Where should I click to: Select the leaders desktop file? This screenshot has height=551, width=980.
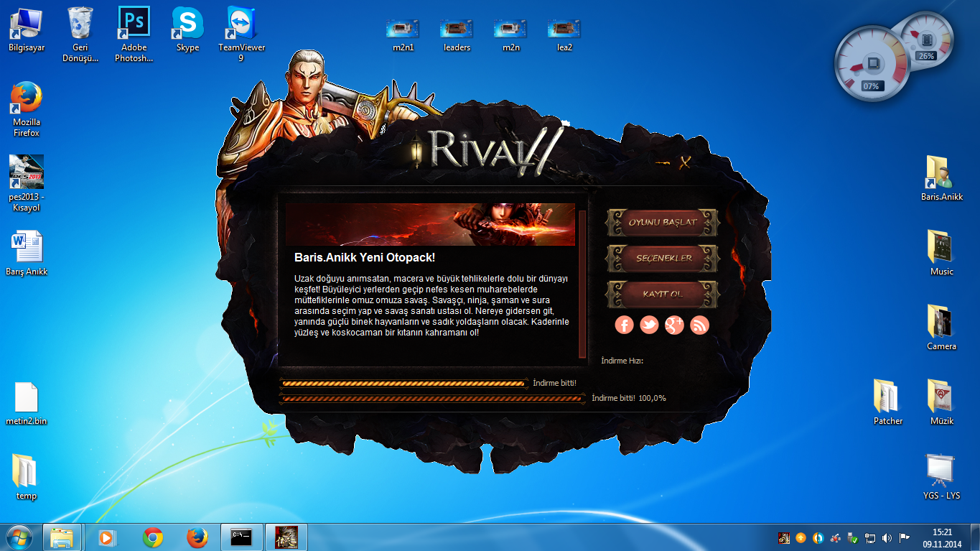(x=457, y=35)
